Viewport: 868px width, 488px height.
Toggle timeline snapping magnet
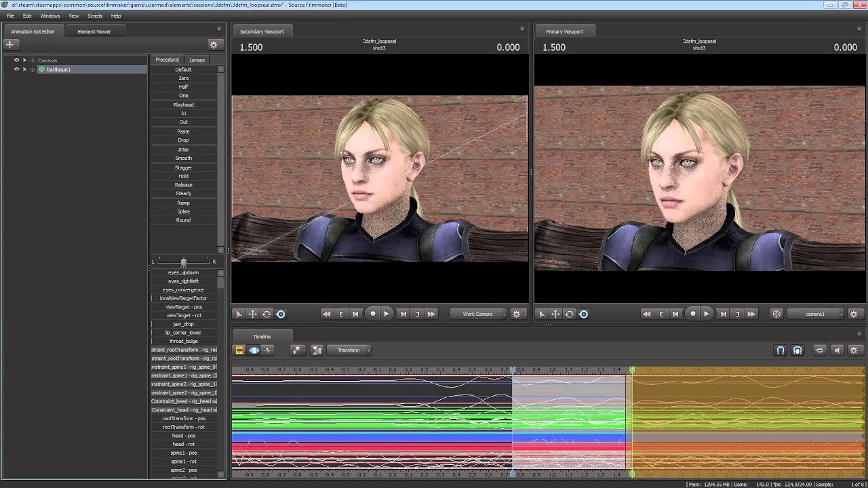(781, 350)
